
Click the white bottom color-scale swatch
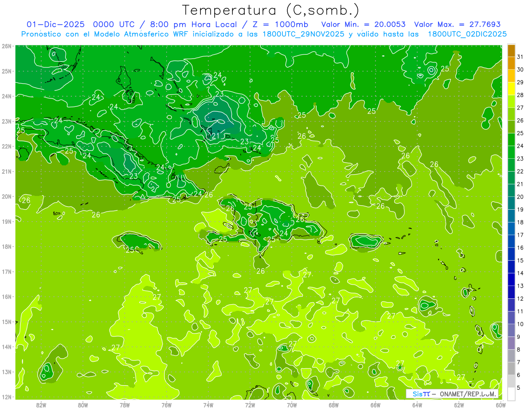[x=511, y=394]
